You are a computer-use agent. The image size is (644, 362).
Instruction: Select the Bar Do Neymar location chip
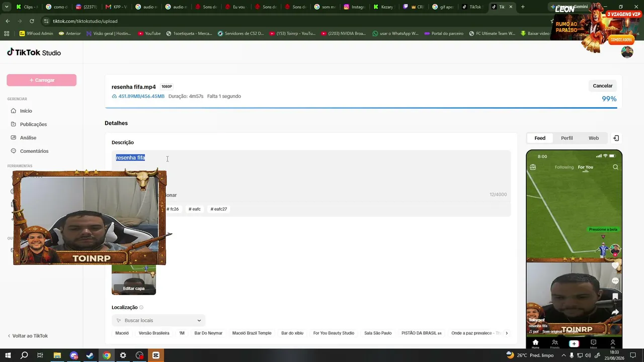point(208,333)
